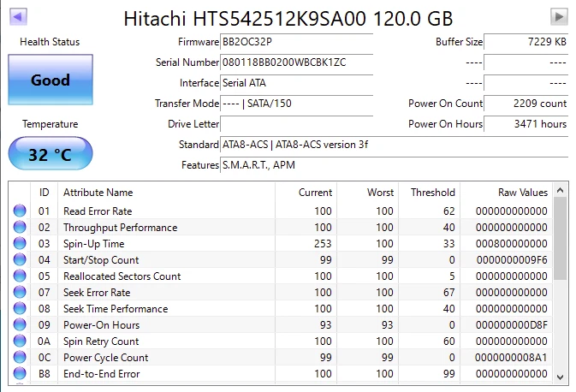Click status icon for Read Error Rate
This screenshot has width=576, height=392.
click(20, 211)
